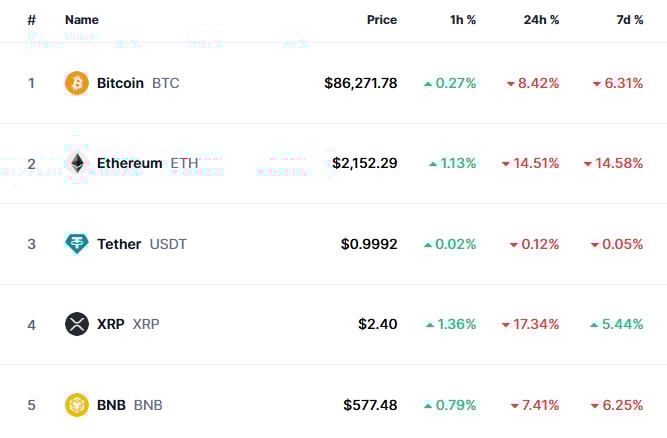This screenshot has width=667, height=438.
Task: Click the XRP black logo icon
Action: coord(77,324)
